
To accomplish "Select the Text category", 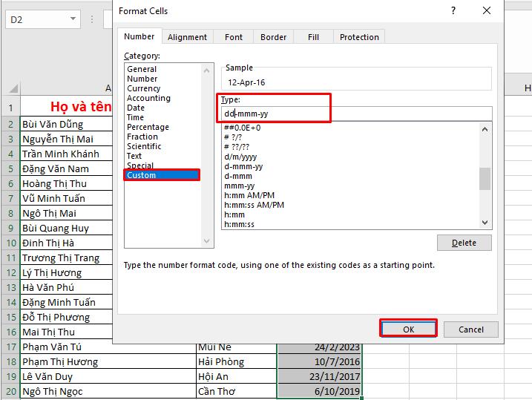I will 134,156.
